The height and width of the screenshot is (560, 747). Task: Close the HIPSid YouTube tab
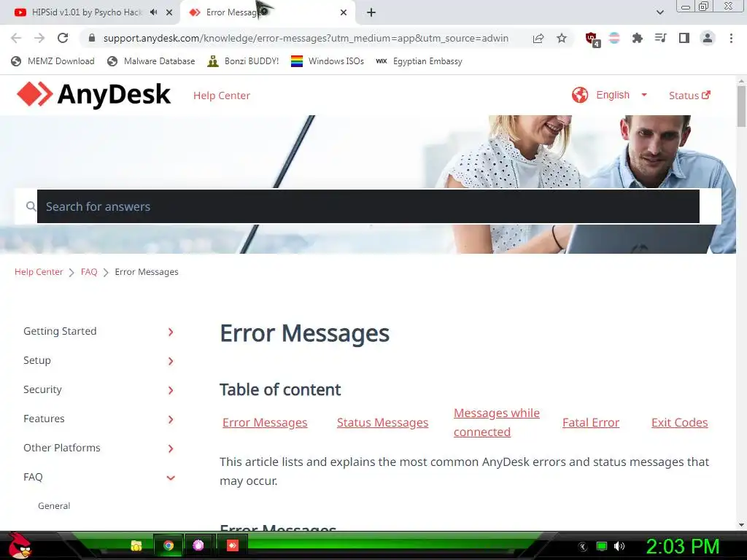(169, 13)
